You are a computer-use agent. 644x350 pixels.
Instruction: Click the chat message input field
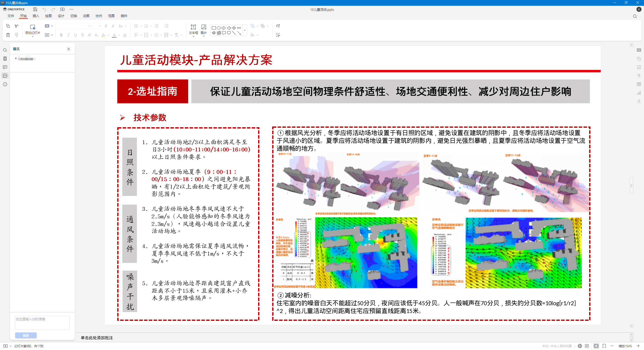pyautogui.click(x=42, y=323)
